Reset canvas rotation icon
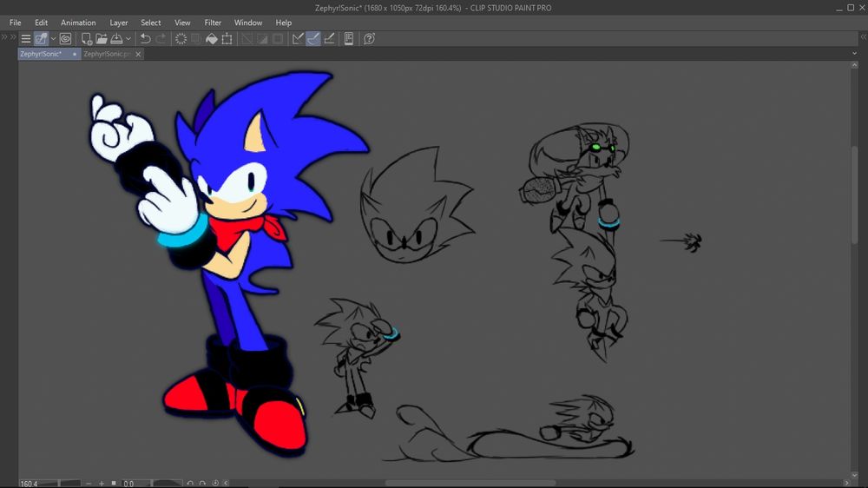 click(215, 484)
